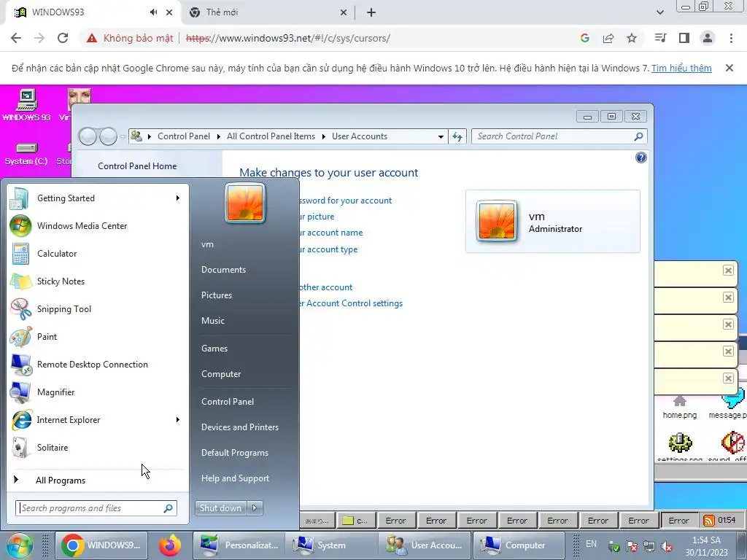This screenshot has width=747, height=560.
Task: Open Games from Start menu
Action: (214, 349)
